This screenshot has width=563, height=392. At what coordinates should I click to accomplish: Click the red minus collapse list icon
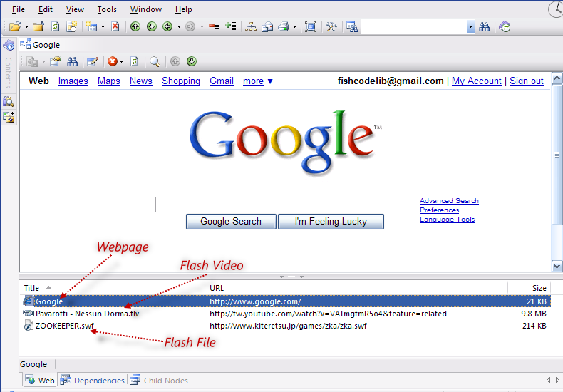click(x=215, y=26)
